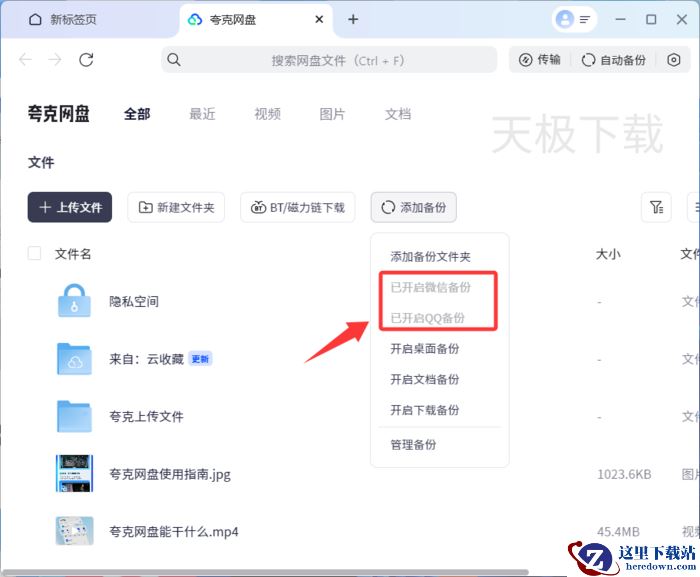Open settings hexagon icon in toolbar
This screenshot has width=700, height=577.
[674, 60]
